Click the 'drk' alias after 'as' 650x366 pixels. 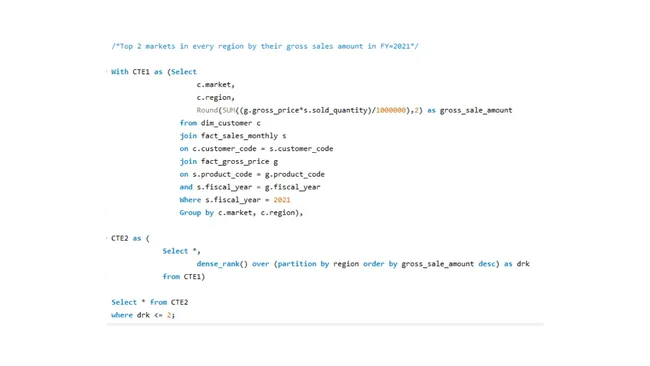[x=523, y=264]
